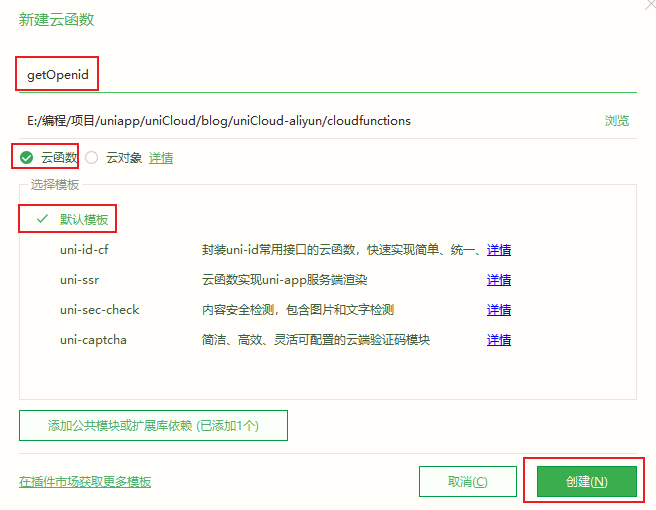Choose the uni-ssr template
656x510 pixels.
click(79, 280)
